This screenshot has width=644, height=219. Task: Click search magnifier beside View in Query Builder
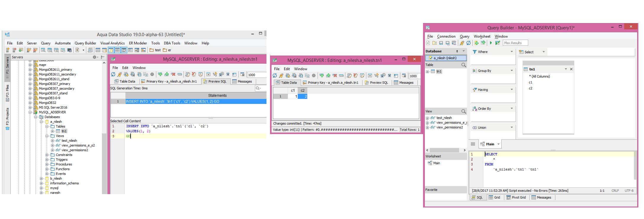click(464, 111)
